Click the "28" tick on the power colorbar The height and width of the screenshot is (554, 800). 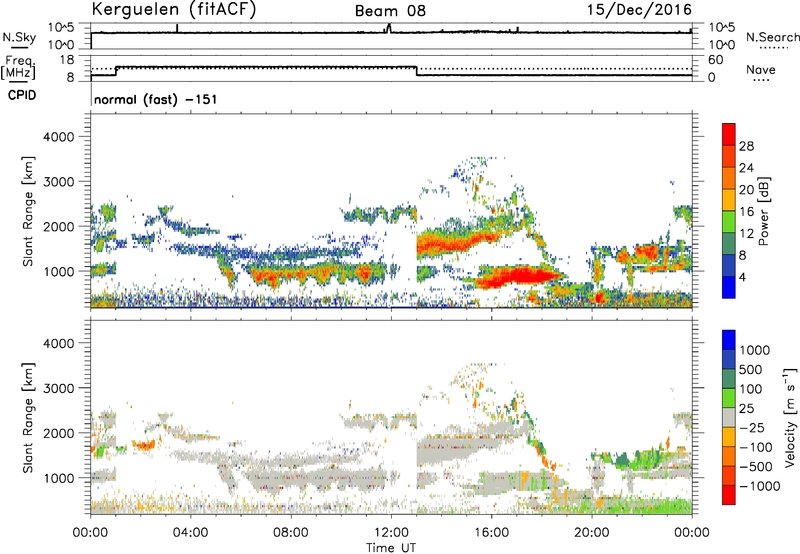tap(746, 146)
